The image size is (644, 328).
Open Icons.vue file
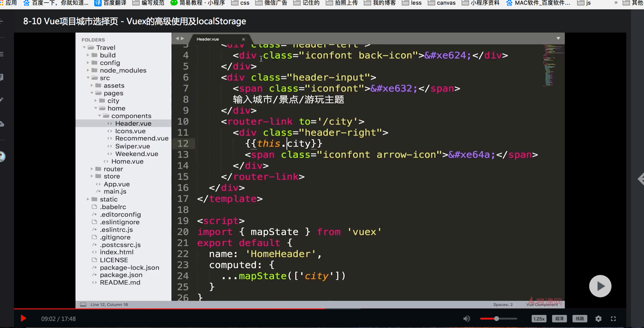130,131
